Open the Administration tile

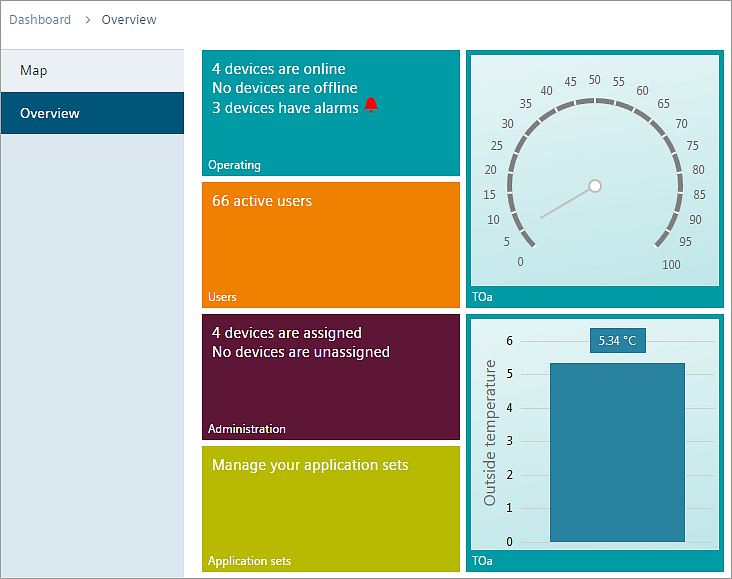click(331, 377)
